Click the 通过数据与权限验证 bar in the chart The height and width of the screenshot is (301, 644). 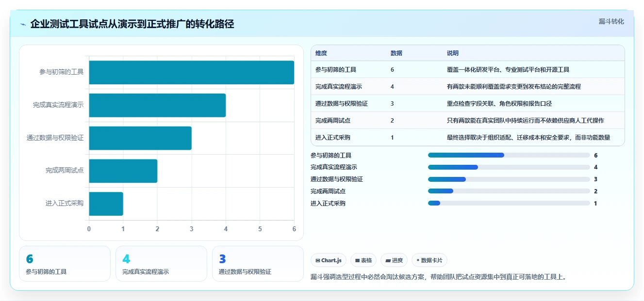(x=140, y=138)
